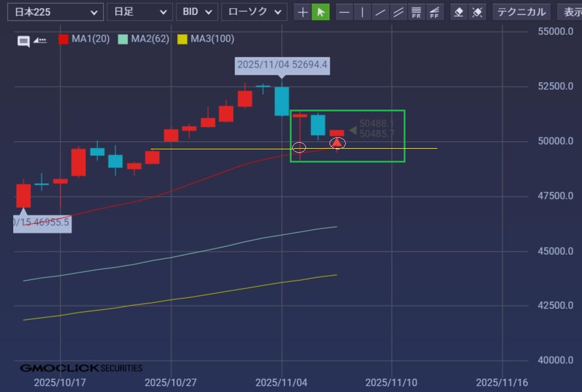Toggle the chart comment bubble icon
Viewport: 582px width, 392px height.
[x=23, y=41]
